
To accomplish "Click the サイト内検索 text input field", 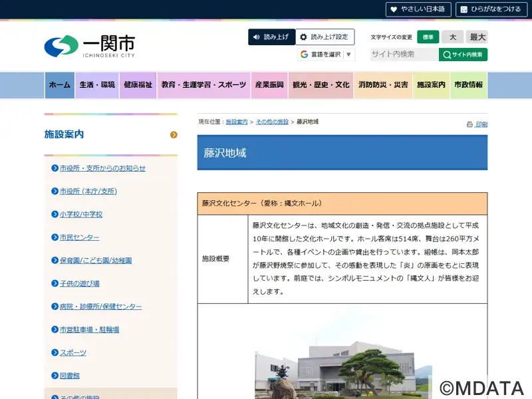I will pyautogui.click(x=404, y=55).
